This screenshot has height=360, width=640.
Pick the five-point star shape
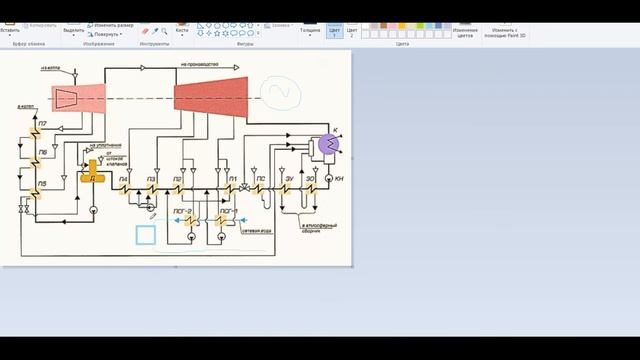(217, 33)
